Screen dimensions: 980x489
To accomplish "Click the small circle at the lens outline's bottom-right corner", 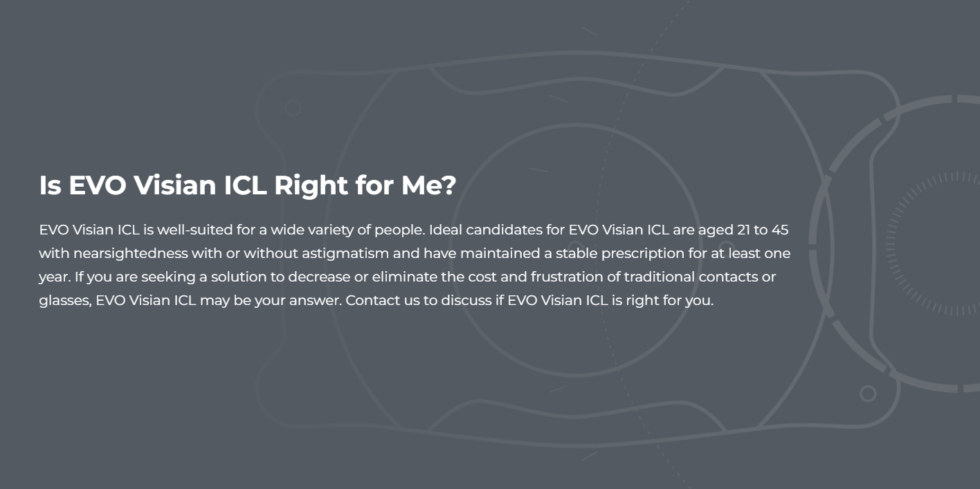I will [868, 394].
